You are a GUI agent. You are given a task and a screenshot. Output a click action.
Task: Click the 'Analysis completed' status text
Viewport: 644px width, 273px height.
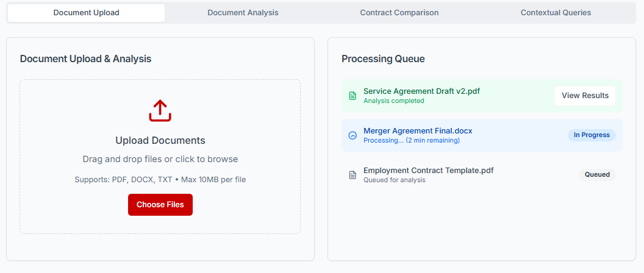[393, 101]
